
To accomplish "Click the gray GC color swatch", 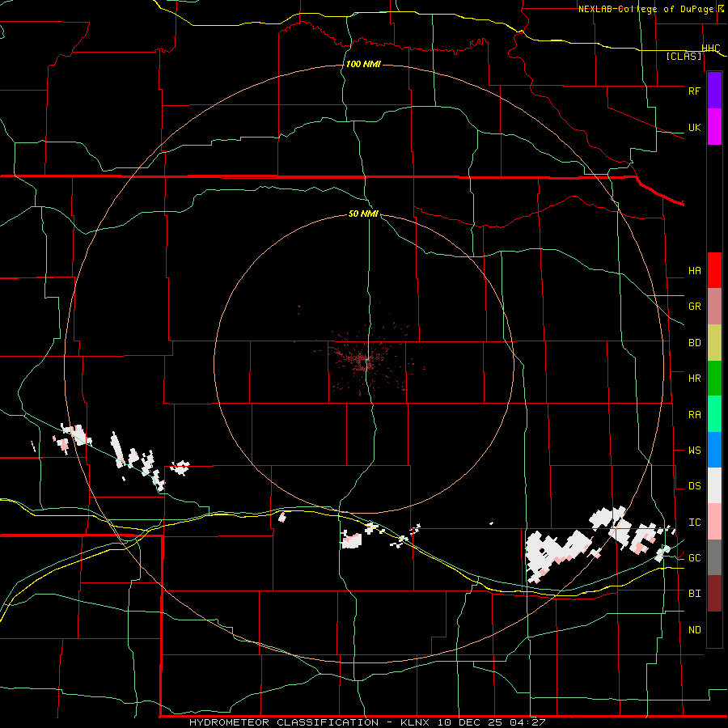I will [714, 557].
